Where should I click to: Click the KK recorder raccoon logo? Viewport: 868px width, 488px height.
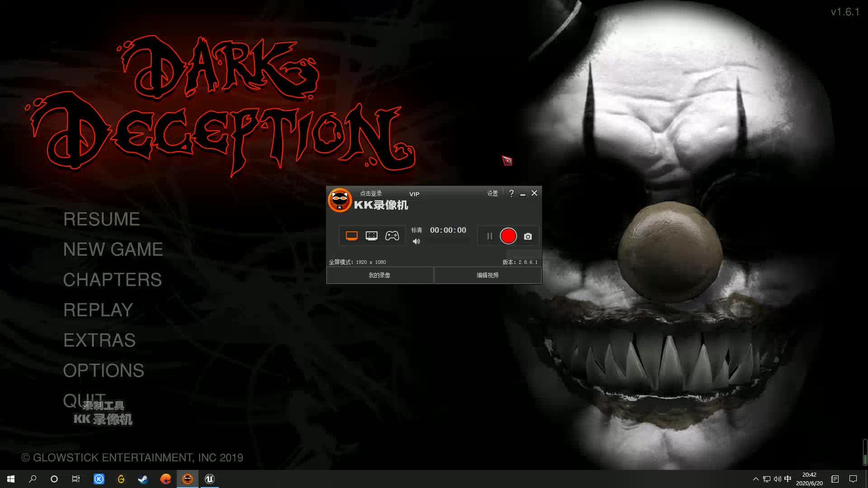(x=340, y=200)
